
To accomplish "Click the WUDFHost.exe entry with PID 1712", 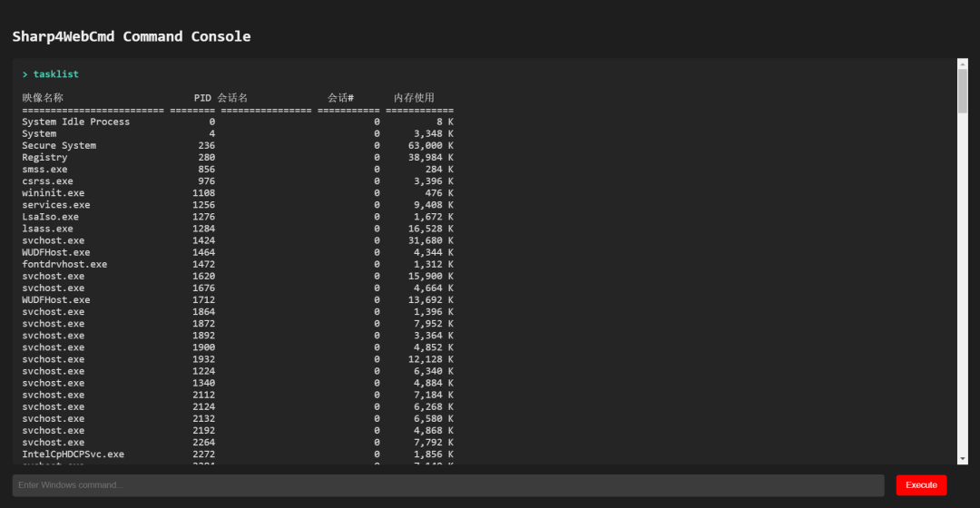I will point(55,300).
